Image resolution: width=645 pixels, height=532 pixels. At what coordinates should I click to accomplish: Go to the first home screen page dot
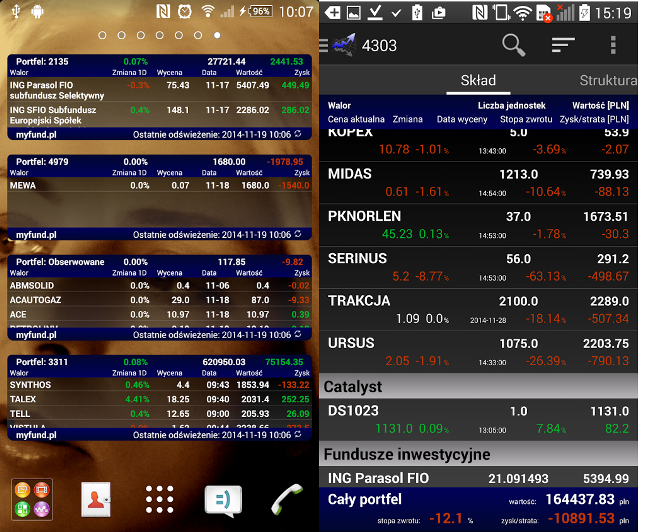point(102,35)
